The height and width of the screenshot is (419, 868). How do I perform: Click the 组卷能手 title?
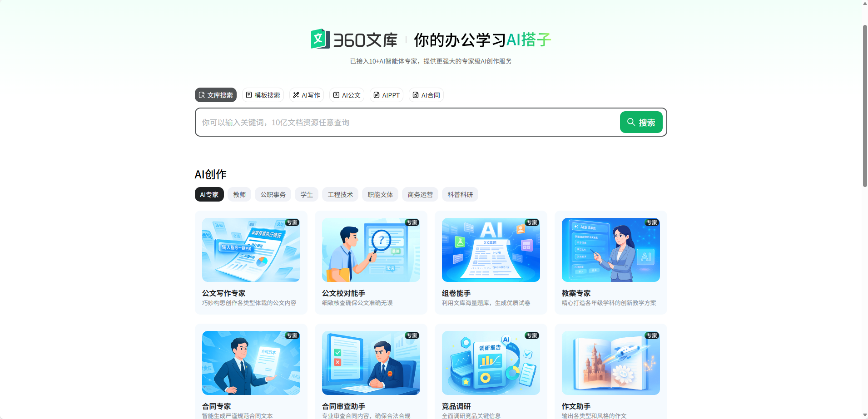[456, 293]
